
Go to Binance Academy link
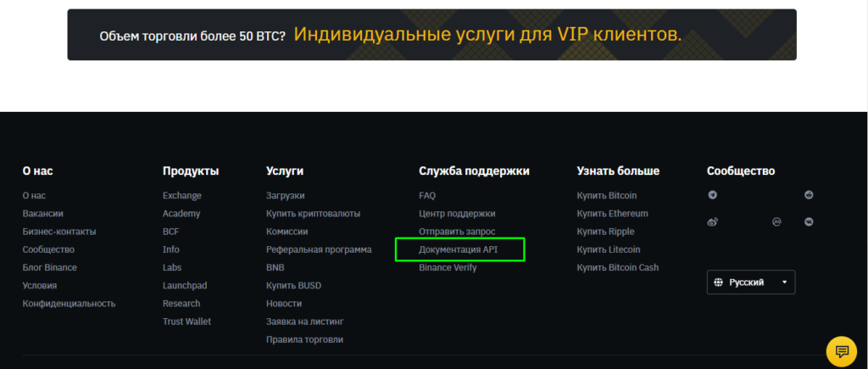(x=181, y=213)
